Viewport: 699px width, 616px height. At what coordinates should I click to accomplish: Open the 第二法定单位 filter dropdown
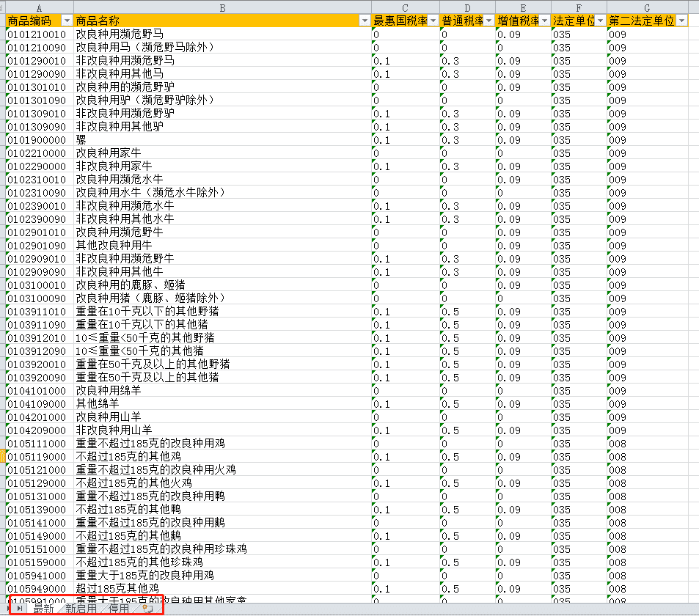[x=681, y=21]
